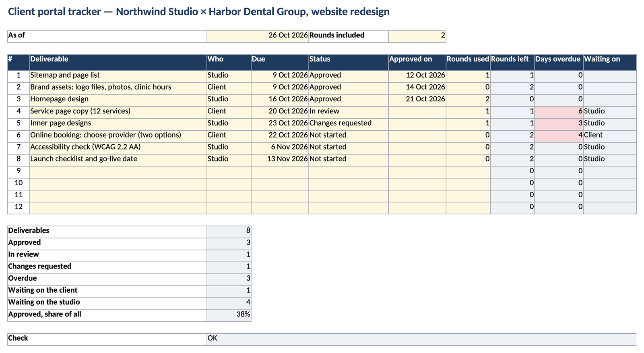
Task: Click the 'Overdue' summary label
Action: coord(107,280)
